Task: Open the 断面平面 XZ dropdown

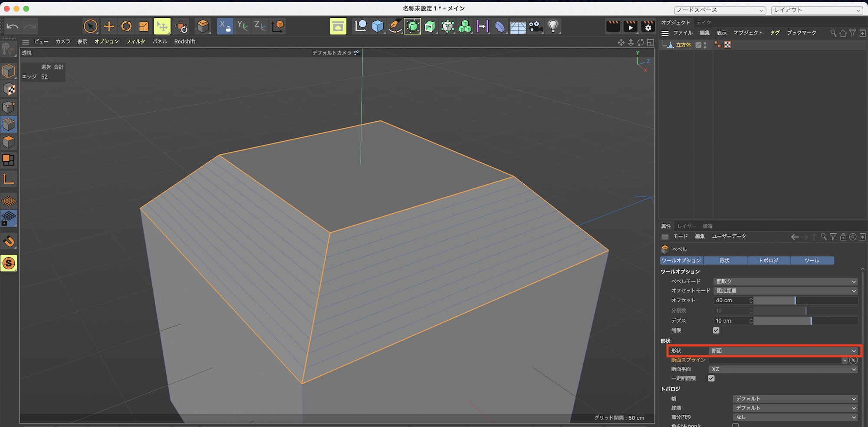Action: click(x=783, y=369)
